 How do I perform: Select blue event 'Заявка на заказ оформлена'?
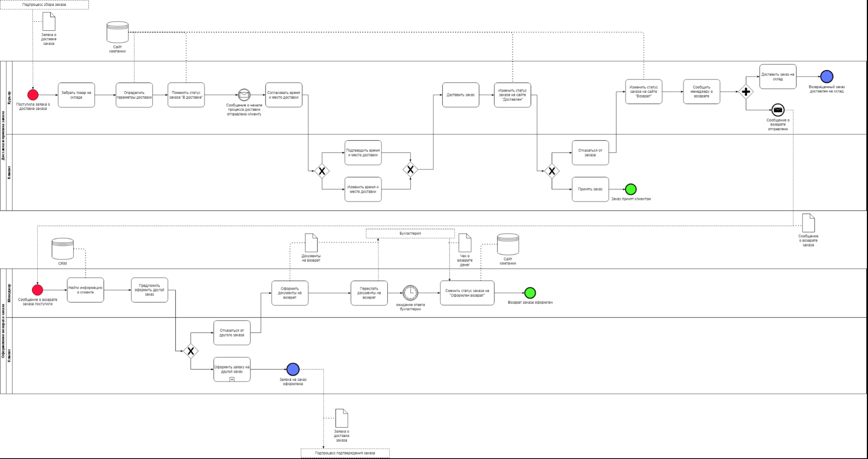(293, 369)
